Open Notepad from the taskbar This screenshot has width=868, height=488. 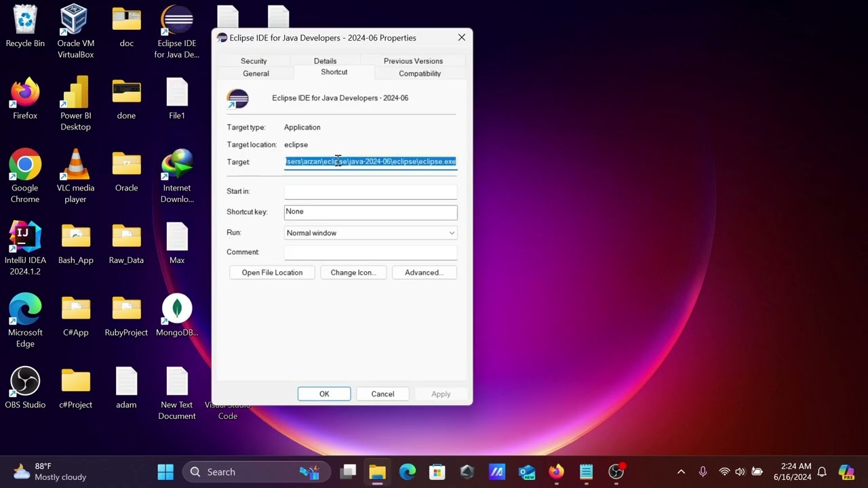[x=587, y=472]
